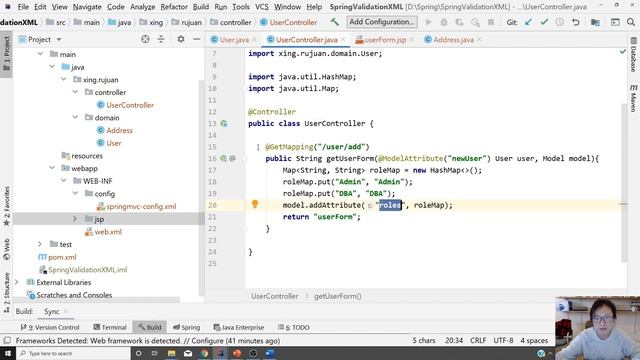Viewport: 640px width, 360px height.
Task: Click the editor vertical scrollbar
Action: (624, 182)
